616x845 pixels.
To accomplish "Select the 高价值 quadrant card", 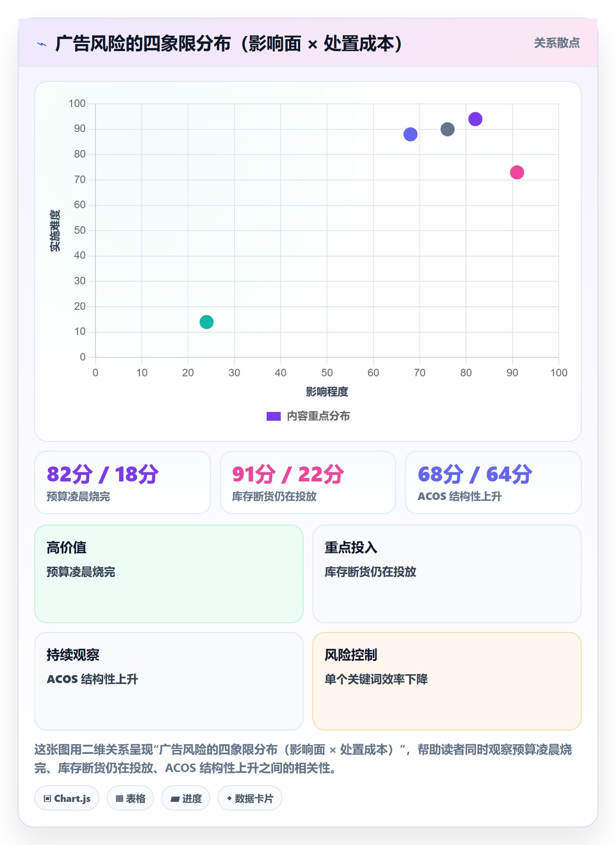I will click(169, 574).
